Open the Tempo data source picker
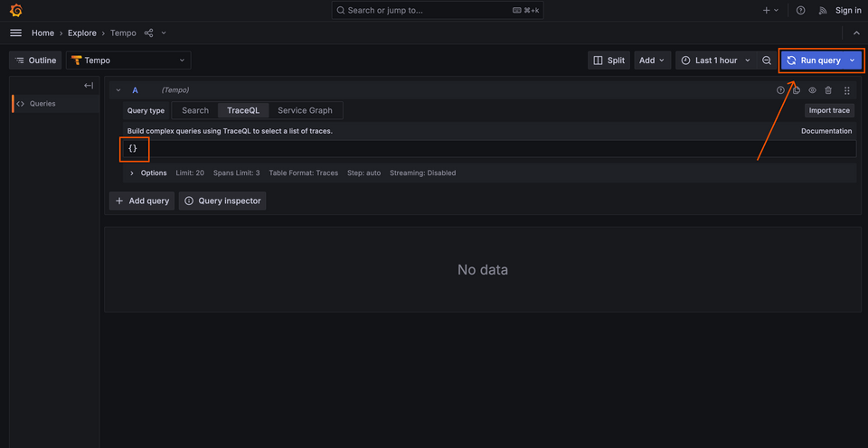Image resolution: width=868 pixels, height=448 pixels. coord(128,61)
